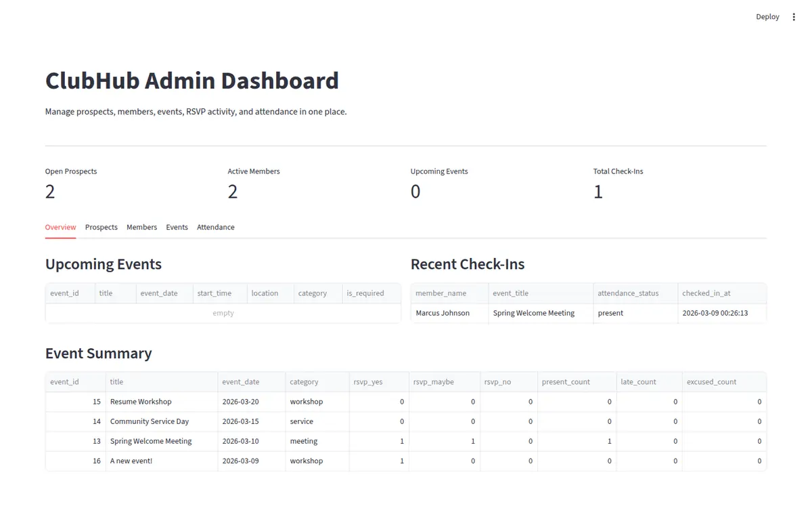The height and width of the screenshot is (508, 812).
Task: Select the Spring Welcome Meeting check-in cell
Action: coord(541,313)
